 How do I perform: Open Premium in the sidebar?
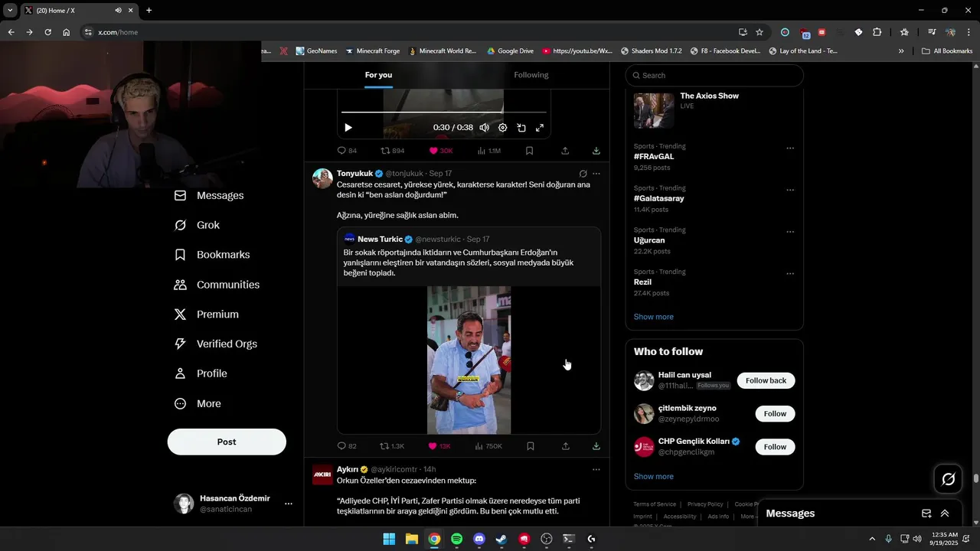tap(207, 315)
